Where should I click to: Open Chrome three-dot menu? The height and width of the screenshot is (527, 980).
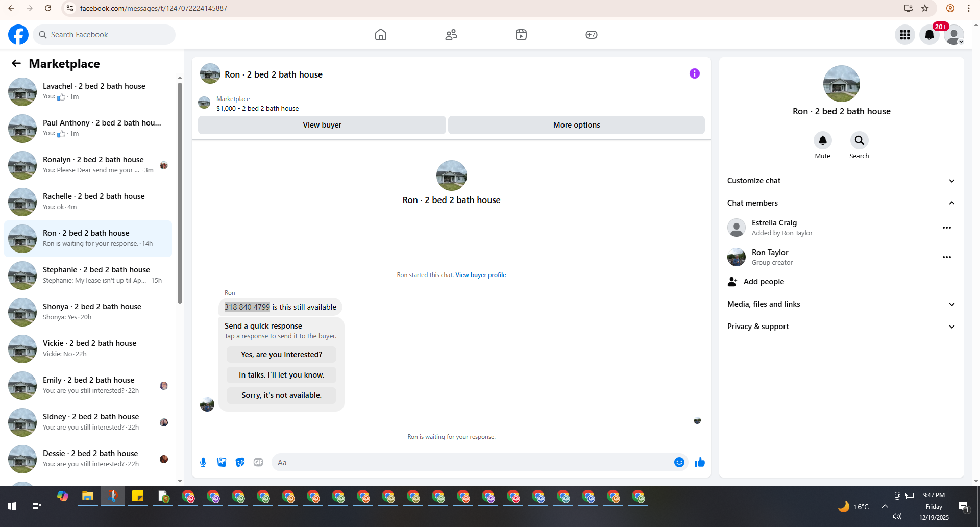969,8
